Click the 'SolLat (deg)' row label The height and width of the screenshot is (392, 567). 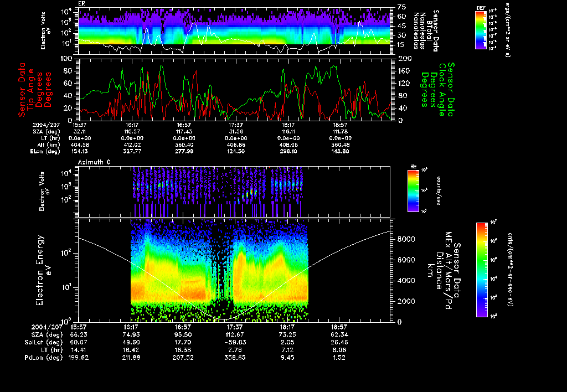(x=43, y=342)
